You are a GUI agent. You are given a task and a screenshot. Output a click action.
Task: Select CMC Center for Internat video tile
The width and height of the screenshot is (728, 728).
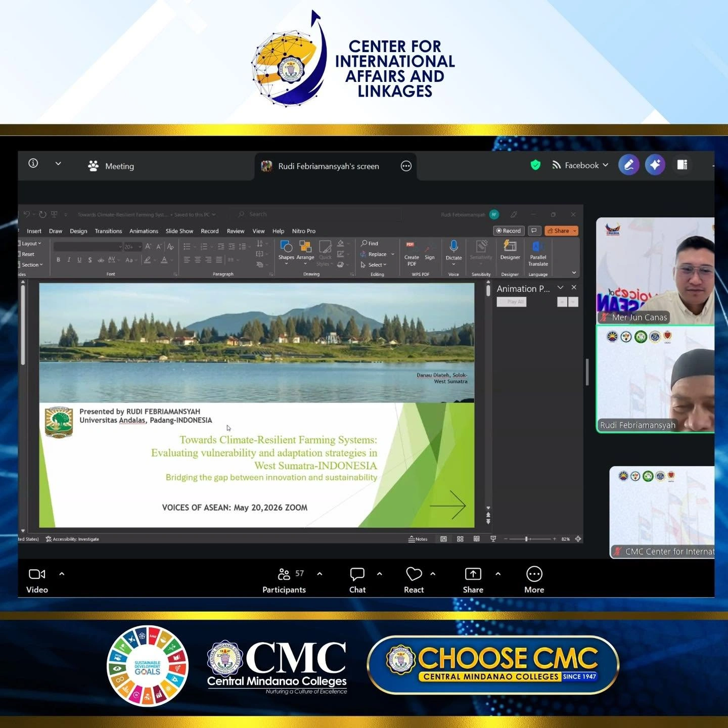coord(662,512)
